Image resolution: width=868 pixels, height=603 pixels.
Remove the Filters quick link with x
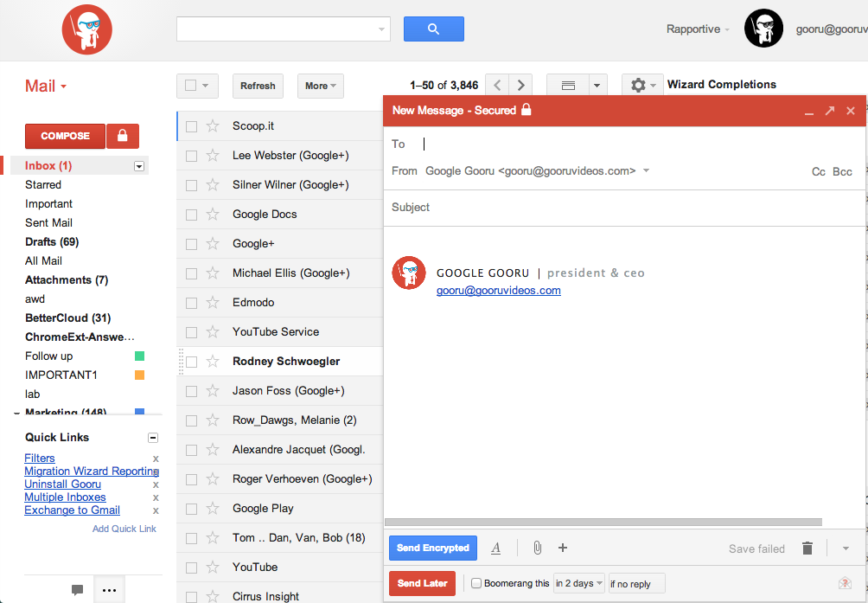click(x=156, y=459)
